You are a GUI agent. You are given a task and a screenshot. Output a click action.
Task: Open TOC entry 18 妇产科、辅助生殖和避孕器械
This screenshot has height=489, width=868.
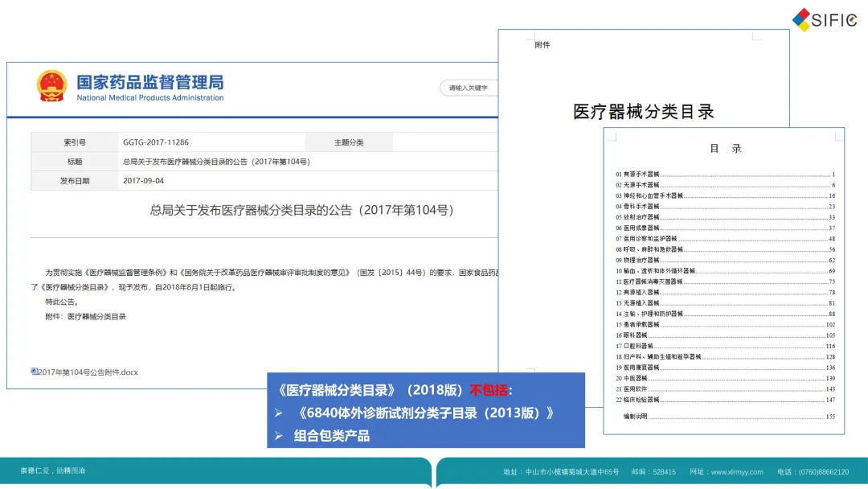click(x=725, y=357)
